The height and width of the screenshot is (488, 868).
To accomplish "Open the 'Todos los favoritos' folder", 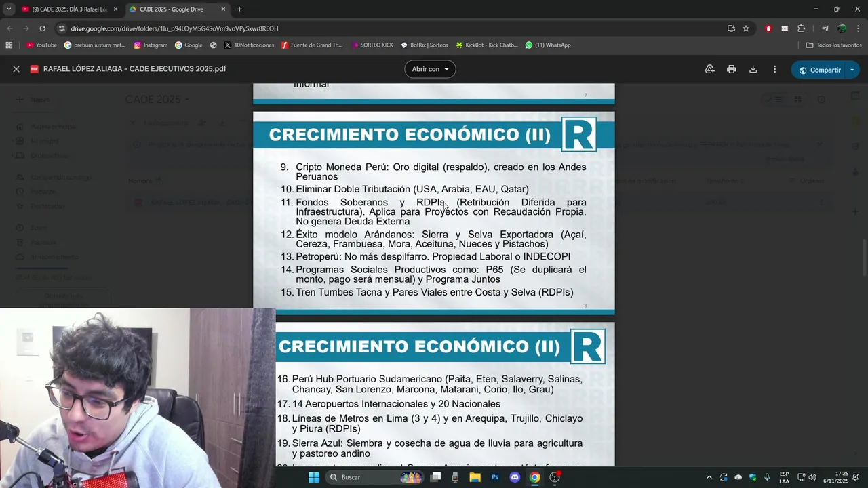I will (833, 45).
